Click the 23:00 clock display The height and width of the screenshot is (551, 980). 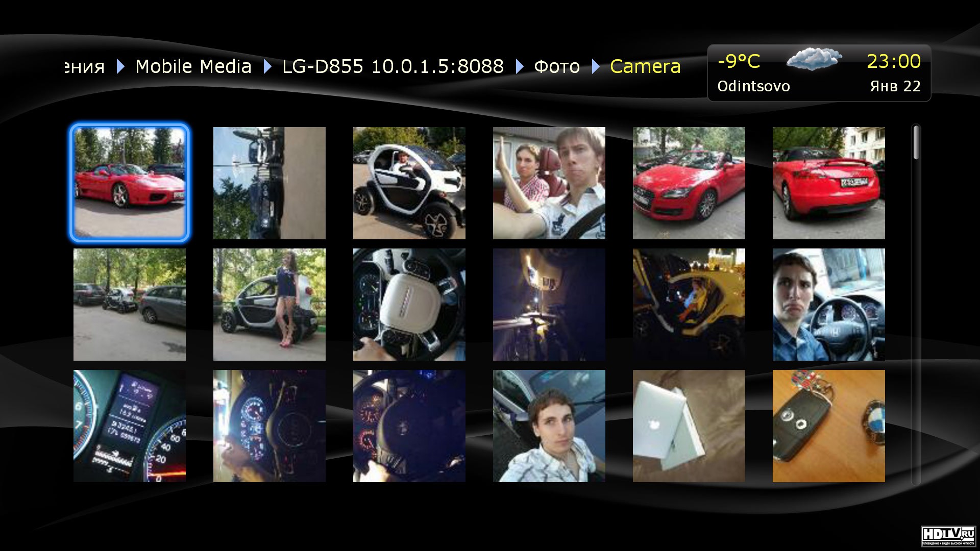tap(894, 61)
